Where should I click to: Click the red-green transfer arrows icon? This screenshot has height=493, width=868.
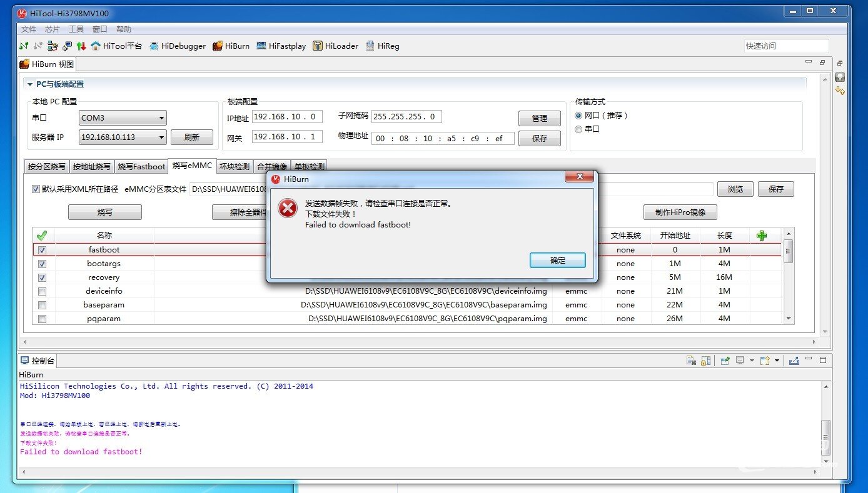81,46
